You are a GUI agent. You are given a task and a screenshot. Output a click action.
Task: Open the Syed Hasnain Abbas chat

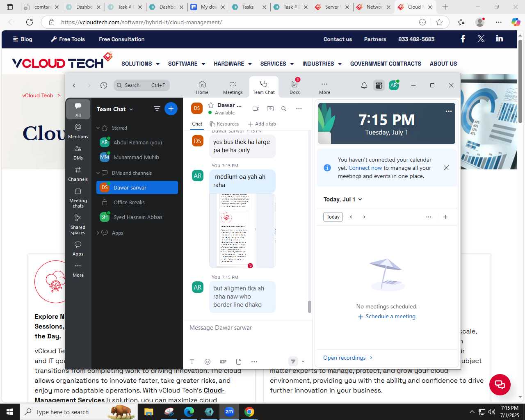coord(137,217)
